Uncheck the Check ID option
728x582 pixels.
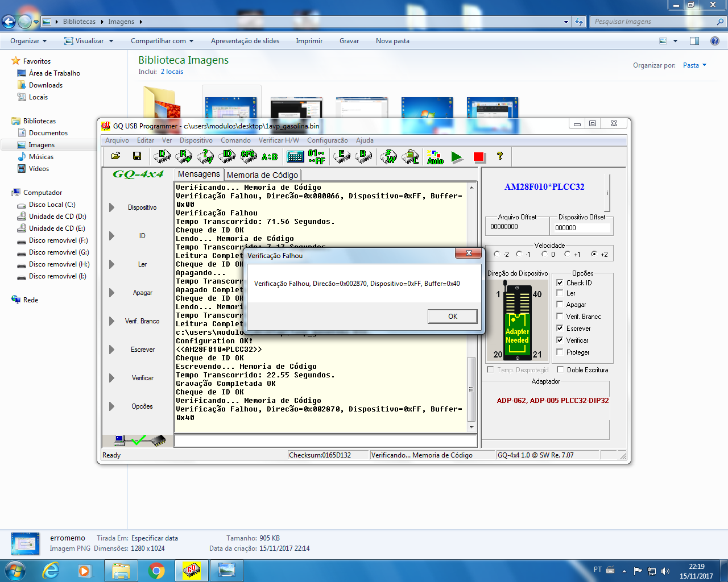(x=560, y=282)
